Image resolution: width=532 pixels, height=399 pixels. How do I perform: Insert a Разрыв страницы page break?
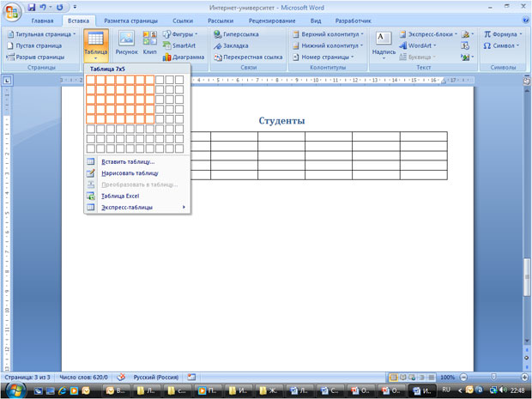tap(35, 57)
